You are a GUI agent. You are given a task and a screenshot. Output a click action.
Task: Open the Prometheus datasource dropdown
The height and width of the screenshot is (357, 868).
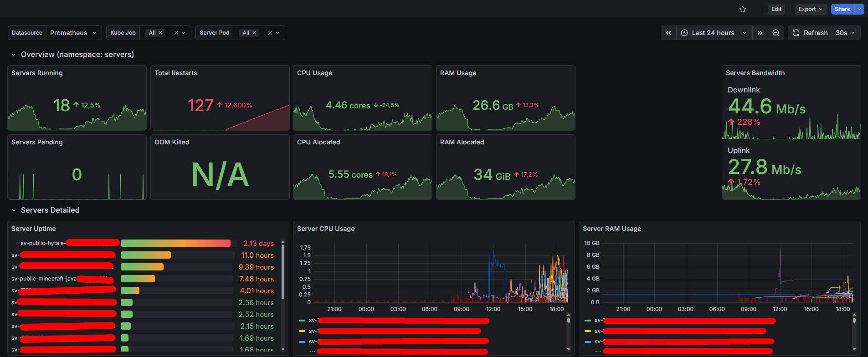coord(74,33)
